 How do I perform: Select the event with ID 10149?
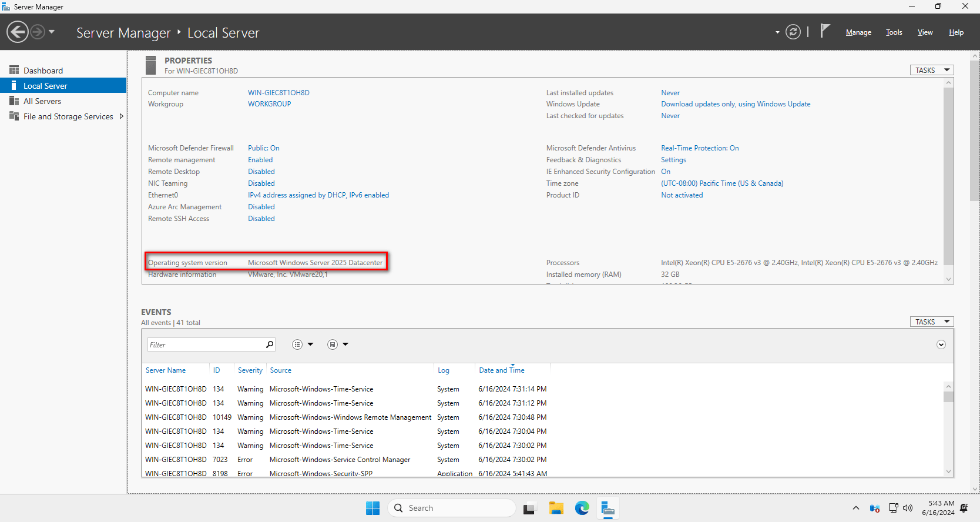coord(347,417)
